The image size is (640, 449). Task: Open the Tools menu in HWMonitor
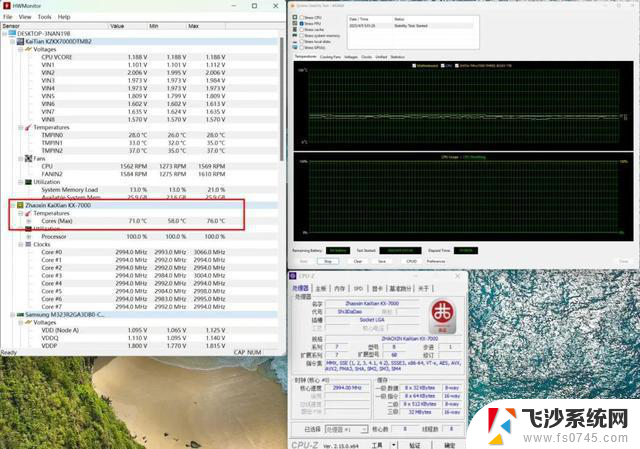coord(44,17)
